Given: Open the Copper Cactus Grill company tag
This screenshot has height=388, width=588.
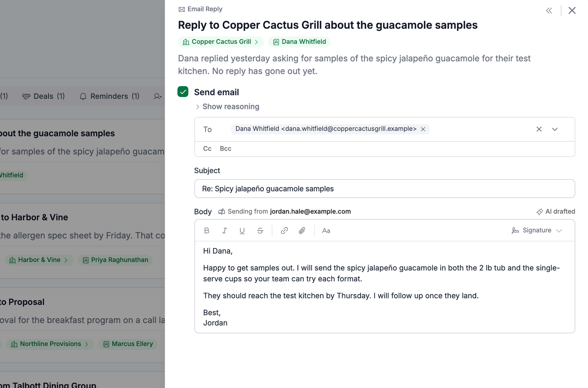Looking at the screenshot, I should pos(221,42).
